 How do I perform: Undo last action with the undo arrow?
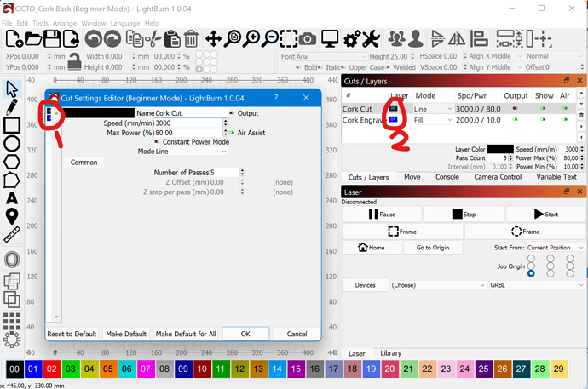[94, 38]
